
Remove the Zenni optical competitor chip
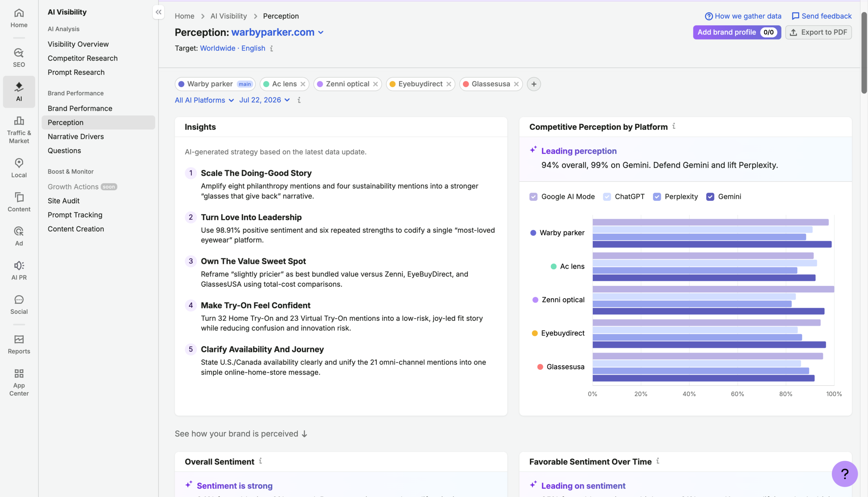tap(375, 84)
